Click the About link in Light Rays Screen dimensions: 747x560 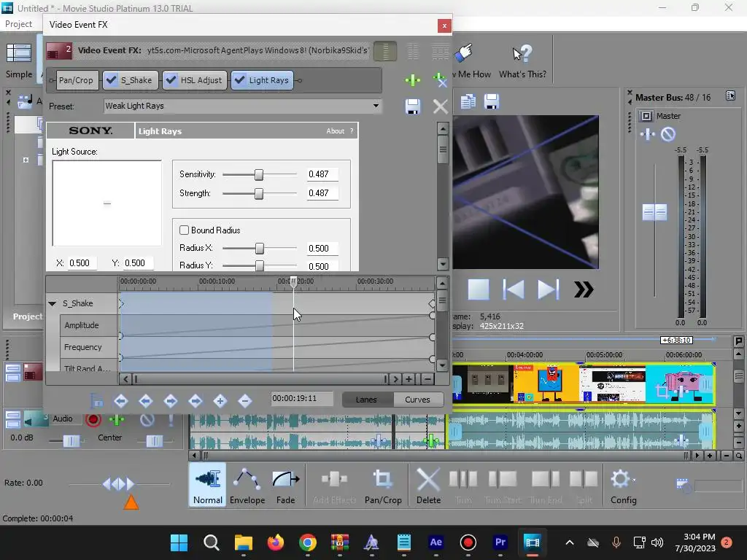pos(335,131)
